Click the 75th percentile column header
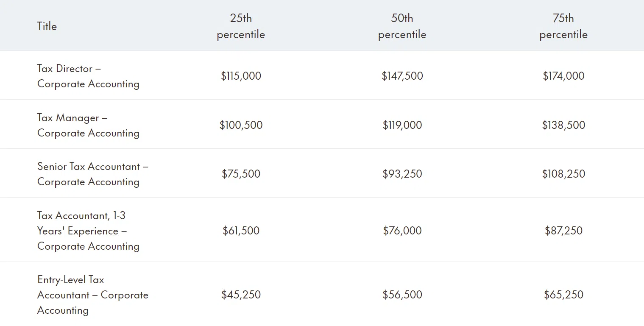This screenshot has width=644, height=326. [x=563, y=26]
